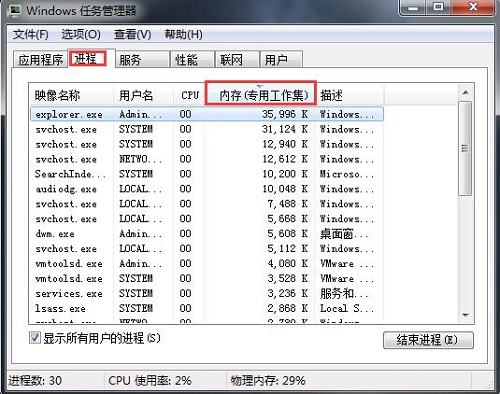Screen dimensions: 500x394
Task: Switch to the 应用程序 tab
Action: [x=40, y=60]
